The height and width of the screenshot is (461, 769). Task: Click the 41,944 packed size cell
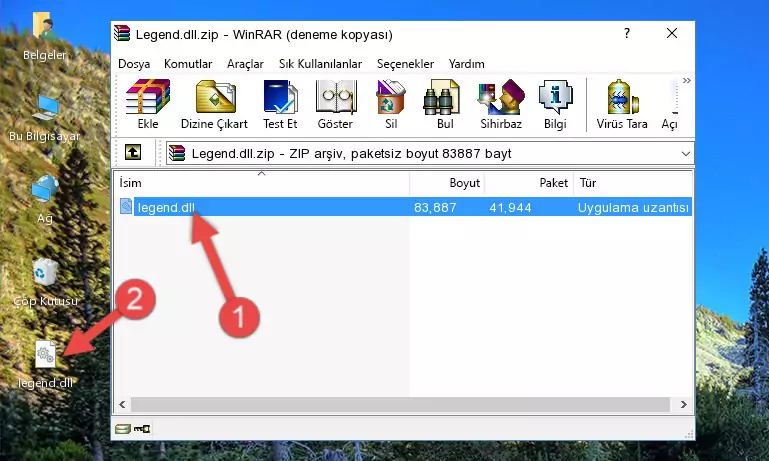point(510,207)
